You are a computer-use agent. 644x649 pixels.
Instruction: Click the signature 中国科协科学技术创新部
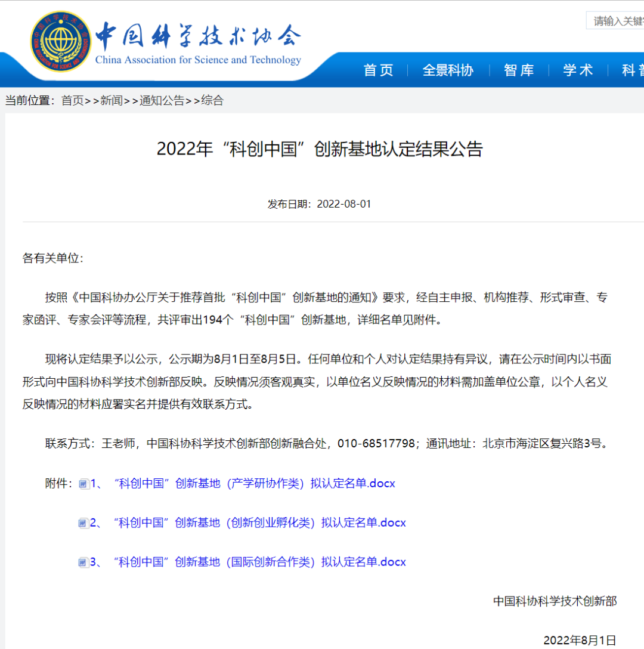555,601
